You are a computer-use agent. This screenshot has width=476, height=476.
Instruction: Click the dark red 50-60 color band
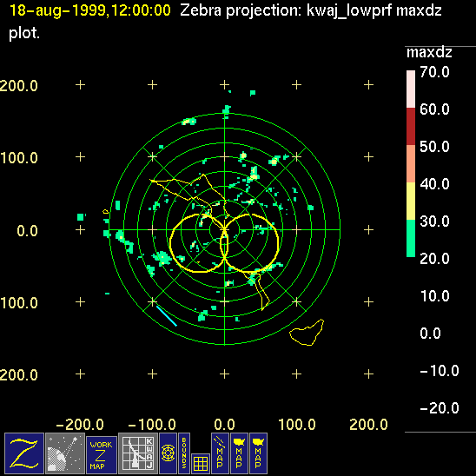coord(411,126)
